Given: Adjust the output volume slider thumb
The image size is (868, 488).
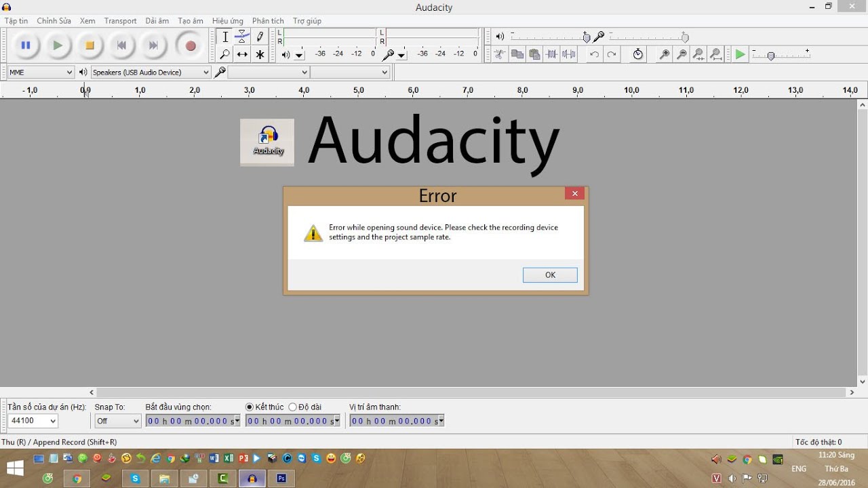Looking at the screenshot, I should 587,37.
